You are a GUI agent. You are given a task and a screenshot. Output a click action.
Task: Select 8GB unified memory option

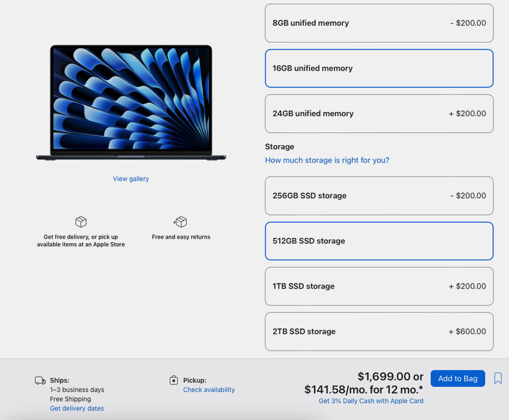click(379, 23)
